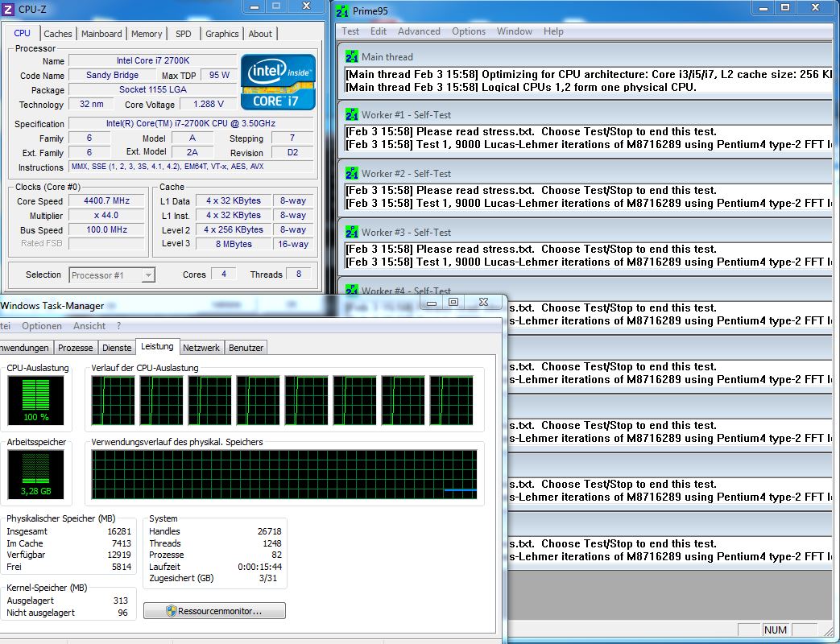Screen dimensions: 840x644
Task: Click the Level 3 cache value 8 MBytes
Action: coord(234,244)
